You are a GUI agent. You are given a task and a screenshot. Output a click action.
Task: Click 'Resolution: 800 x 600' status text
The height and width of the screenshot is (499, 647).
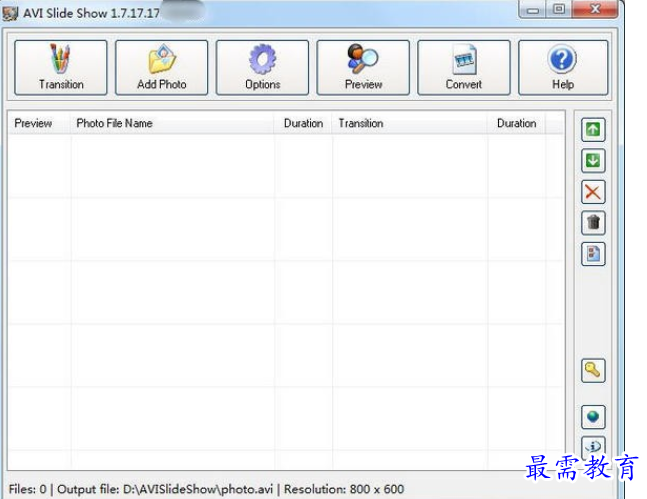pyautogui.click(x=344, y=490)
